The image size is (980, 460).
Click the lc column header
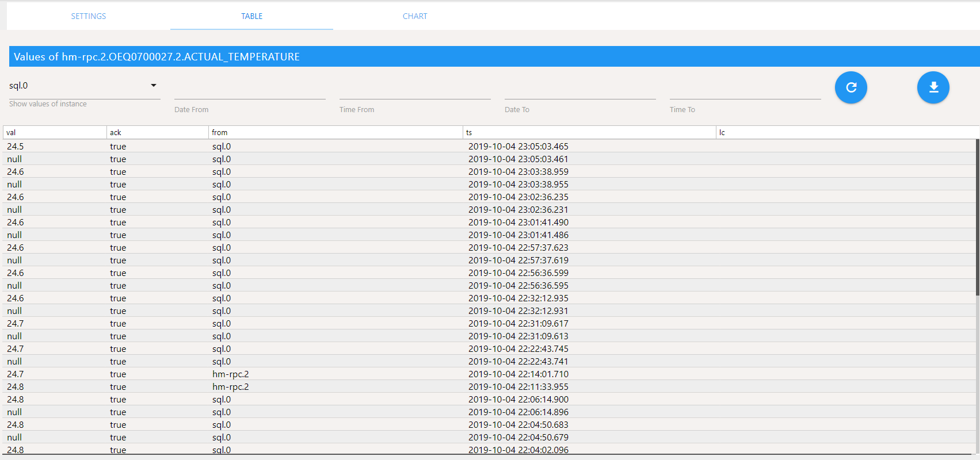click(x=848, y=132)
